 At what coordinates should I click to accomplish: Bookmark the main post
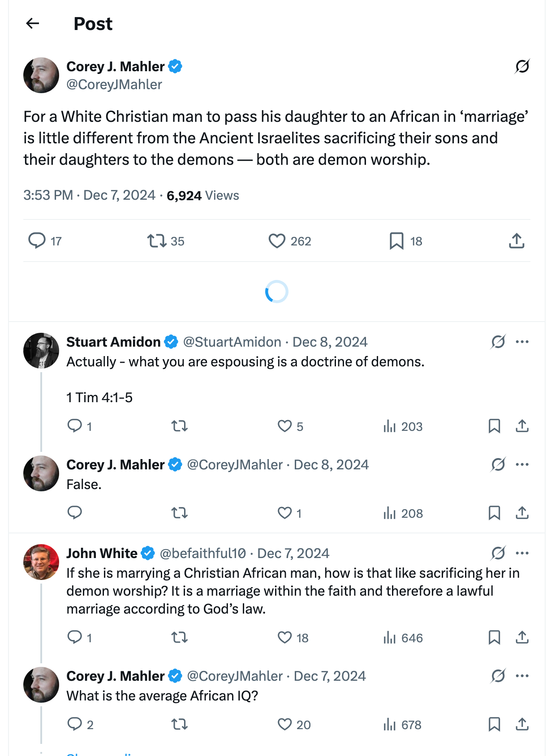point(396,241)
